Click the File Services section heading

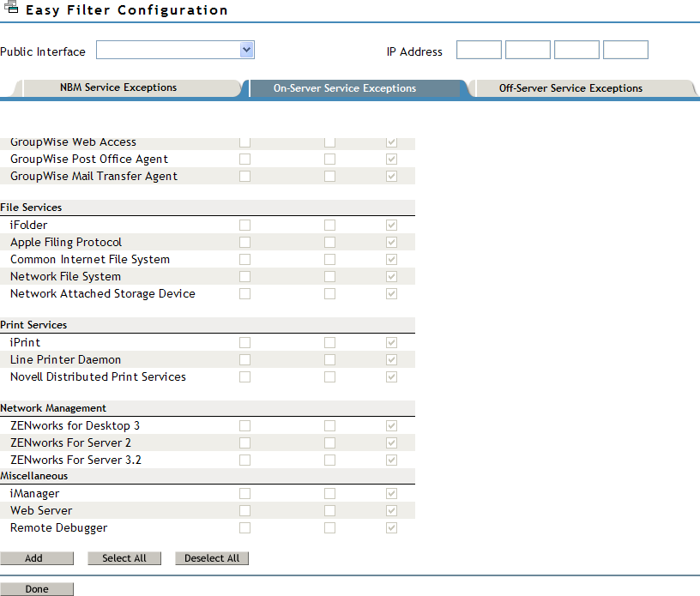31,208
